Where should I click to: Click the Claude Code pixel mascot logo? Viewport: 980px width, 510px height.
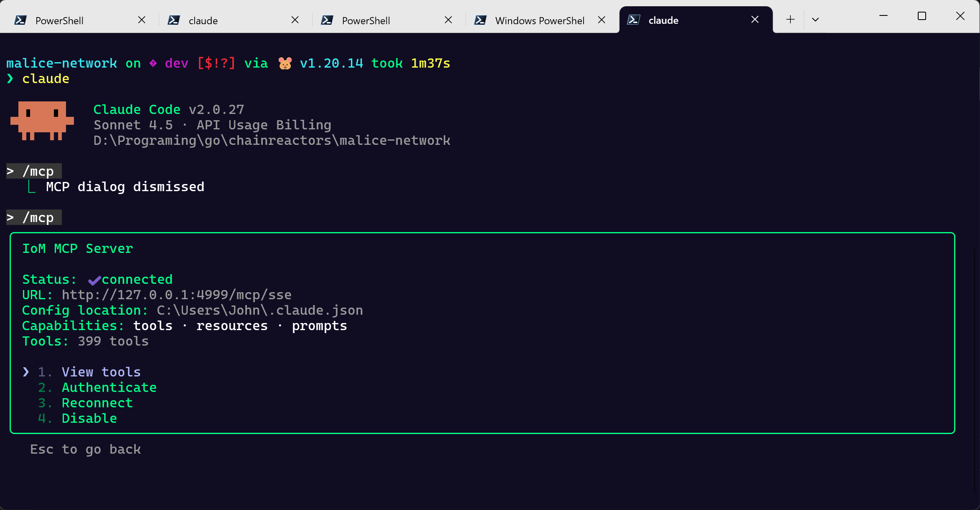tap(42, 120)
